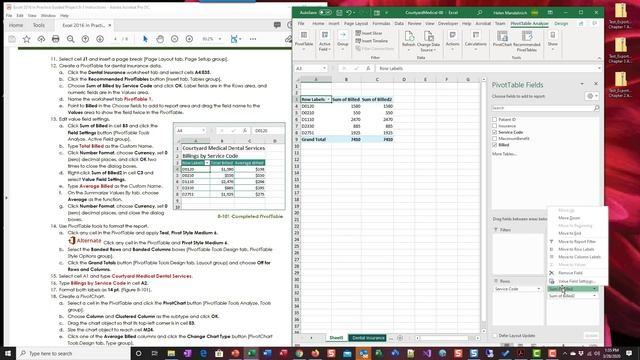Choose Move to Row Labels
The height and width of the screenshot is (360, 640).
(x=576, y=249)
